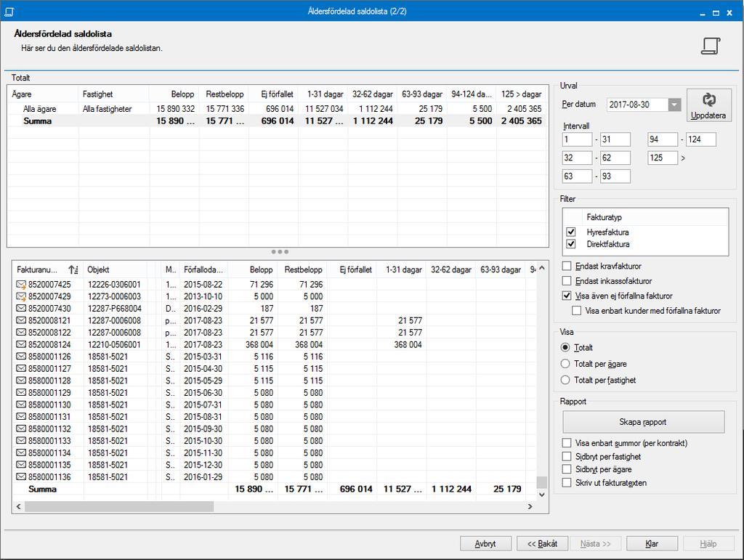744x560 pixels.
Task: Click the envelope icon for invoice 8580001131
Action: tap(21, 417)
